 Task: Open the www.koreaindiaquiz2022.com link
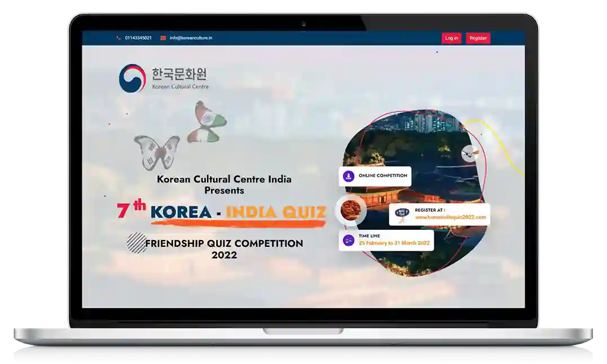(450, 217)
